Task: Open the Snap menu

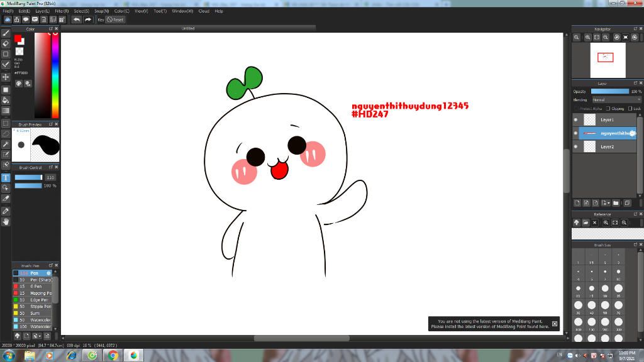Action: pyautogui.click(x=101, y=11)
